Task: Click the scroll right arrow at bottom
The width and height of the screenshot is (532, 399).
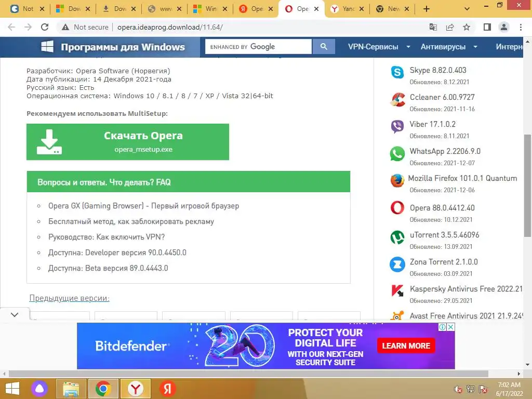Action: point(519,374)
